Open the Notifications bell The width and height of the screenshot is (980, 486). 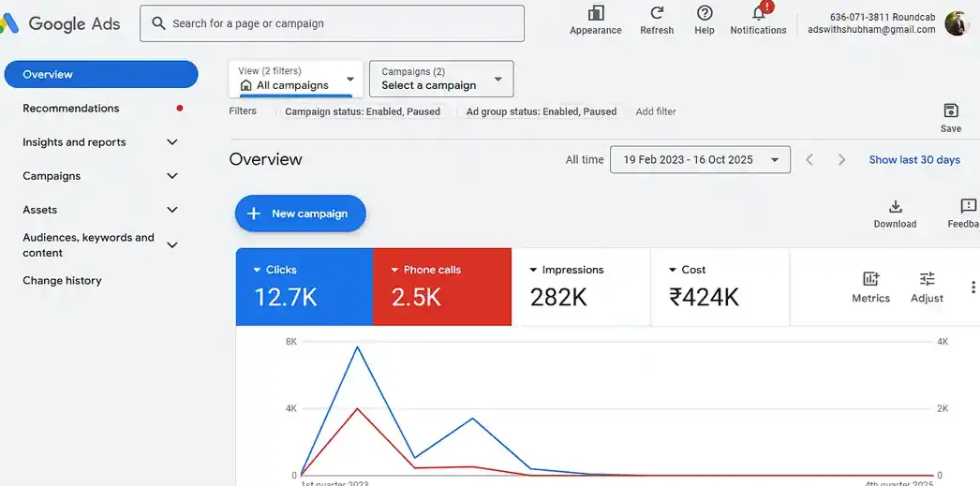pyautogui.click(x=759, y=13)
